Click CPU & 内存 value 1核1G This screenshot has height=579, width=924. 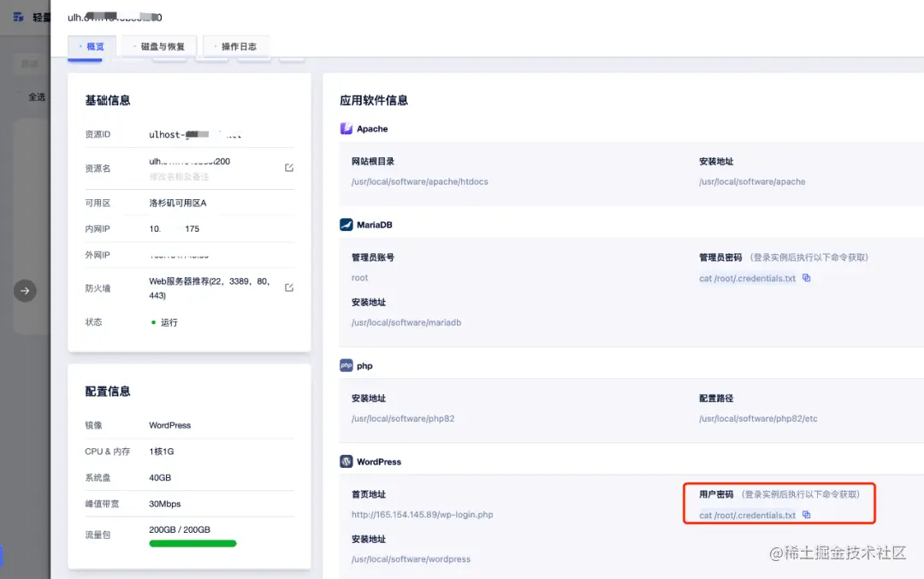tap(161, 452)
